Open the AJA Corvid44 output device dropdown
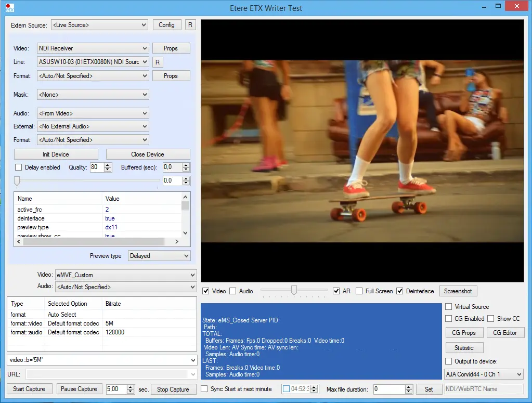 point(484,374)
